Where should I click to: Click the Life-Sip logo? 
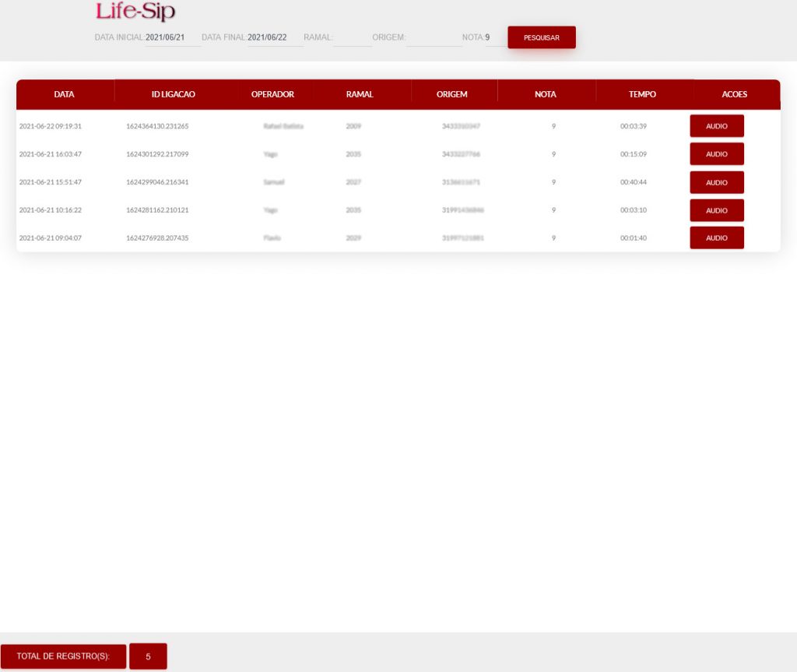(x=135, y=12)
